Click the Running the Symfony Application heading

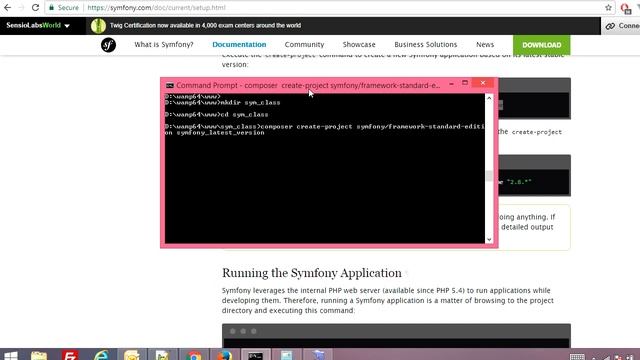pyautogui.click(x=312, y=273)
